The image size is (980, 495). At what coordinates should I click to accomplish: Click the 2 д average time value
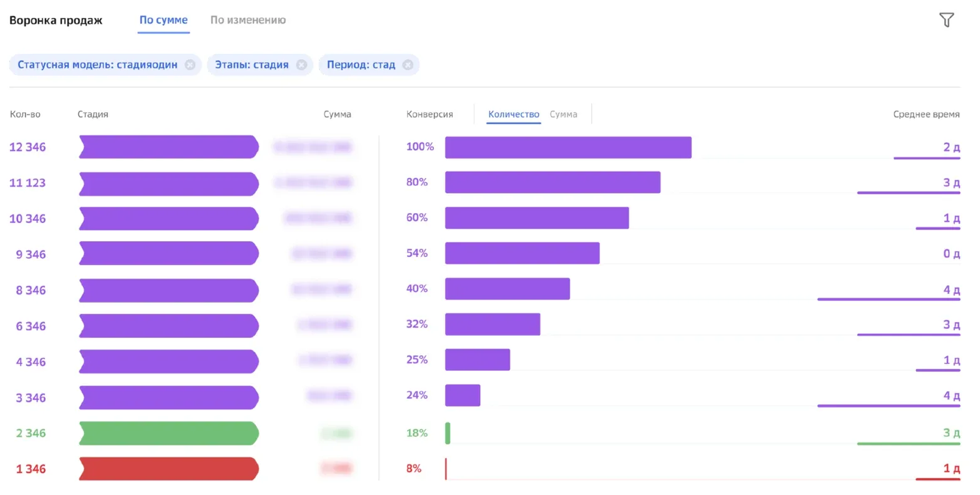pos(952,147)
